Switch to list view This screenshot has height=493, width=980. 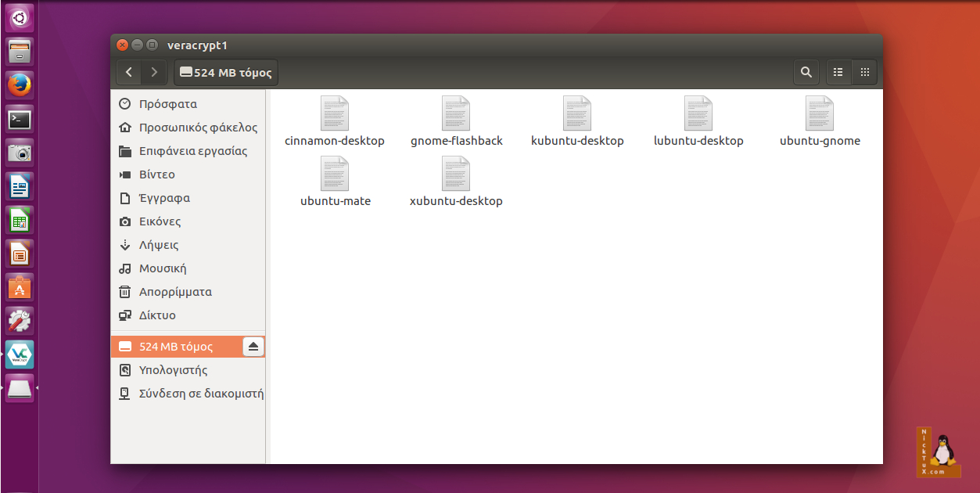point(838,73)
